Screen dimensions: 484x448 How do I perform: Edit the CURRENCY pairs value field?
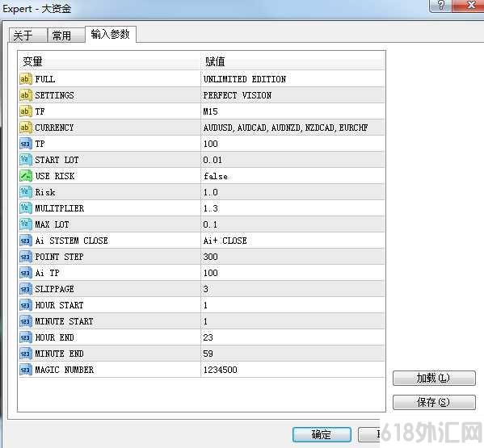(293, 128)
